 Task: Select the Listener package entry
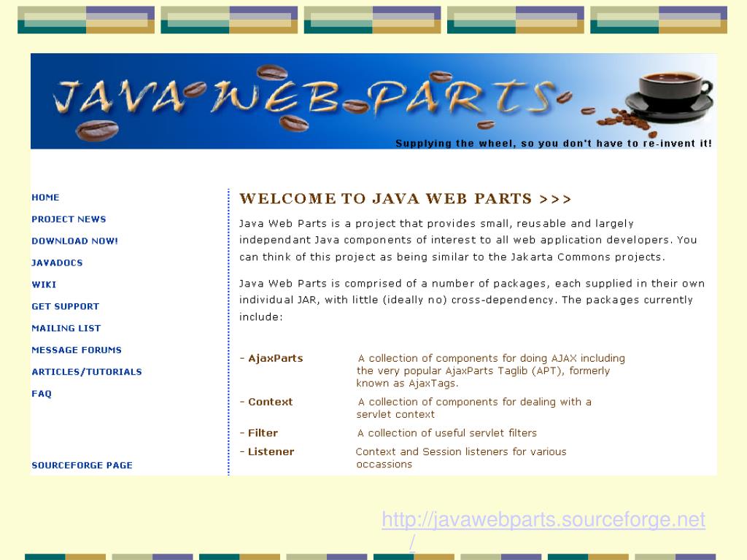(271, 451)
